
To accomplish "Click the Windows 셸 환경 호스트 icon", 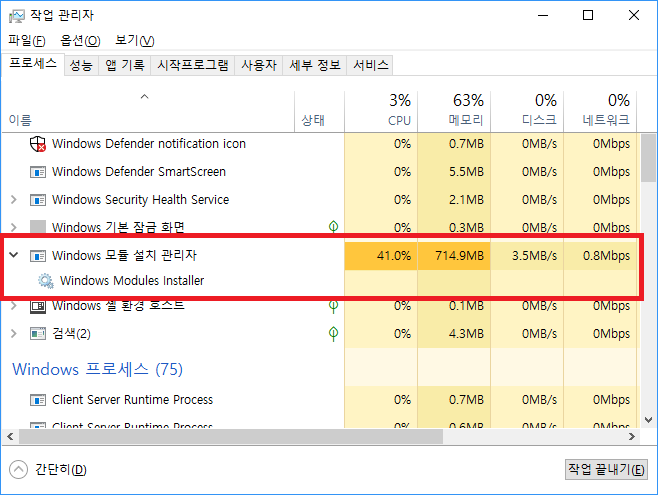I will (x=38, y=307).
